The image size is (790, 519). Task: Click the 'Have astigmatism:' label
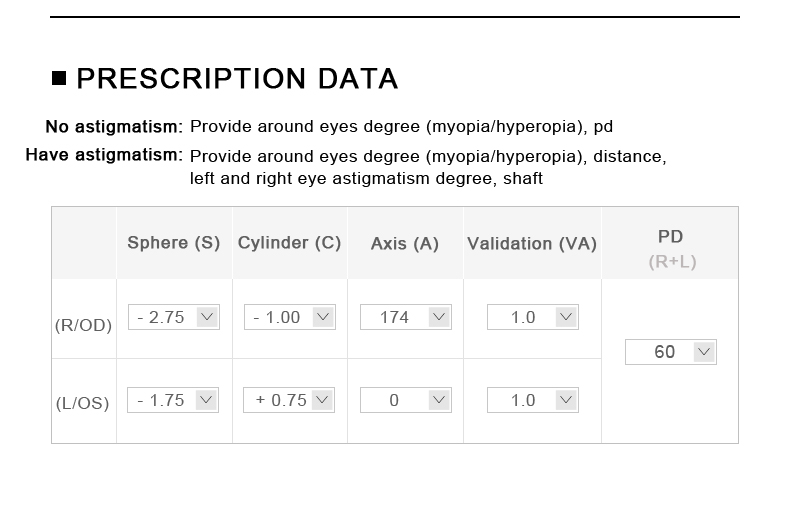[104, 156]
